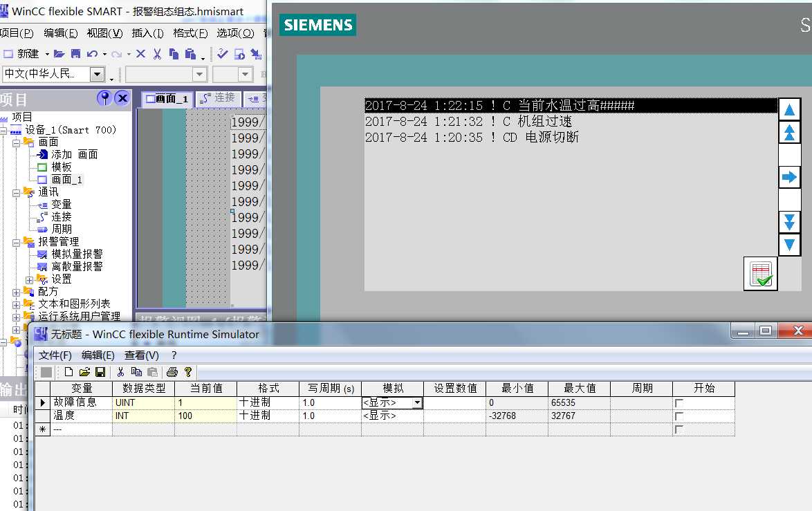Collapse 画面 folder in project tree

click(16, 143)
